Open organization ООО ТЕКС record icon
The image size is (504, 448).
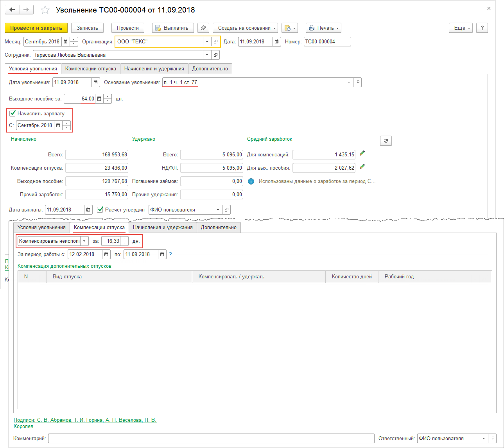tap(215, 42)
